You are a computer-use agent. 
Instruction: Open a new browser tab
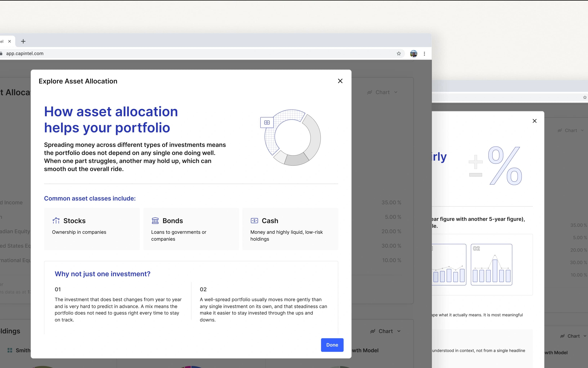23,41
